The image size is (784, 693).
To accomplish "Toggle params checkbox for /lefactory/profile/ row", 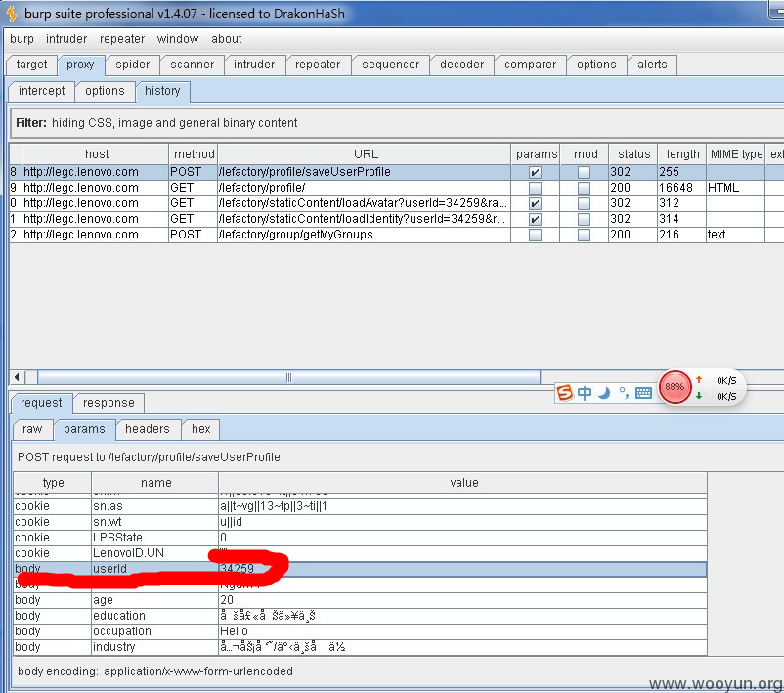I will point(535,188).
